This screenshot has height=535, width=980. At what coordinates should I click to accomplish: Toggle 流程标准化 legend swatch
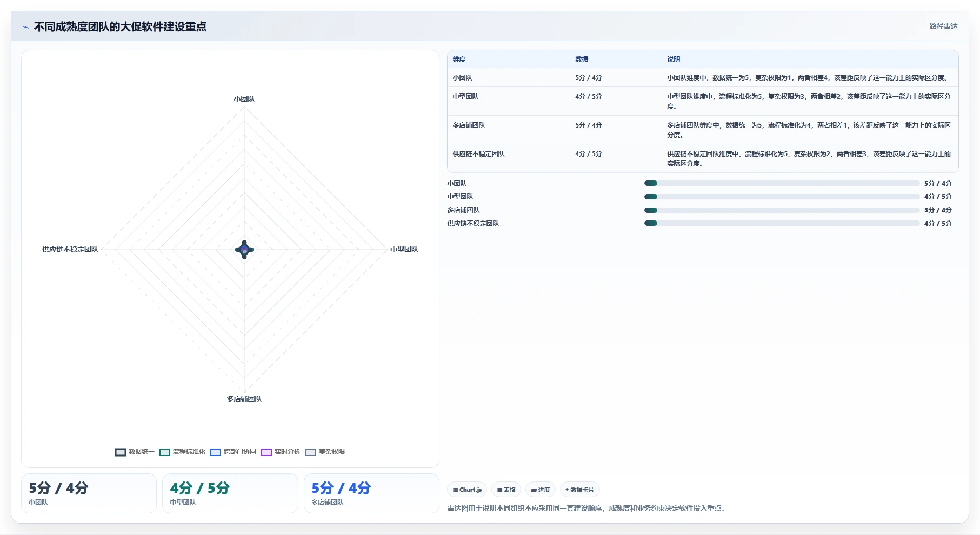tap(165, 452)
